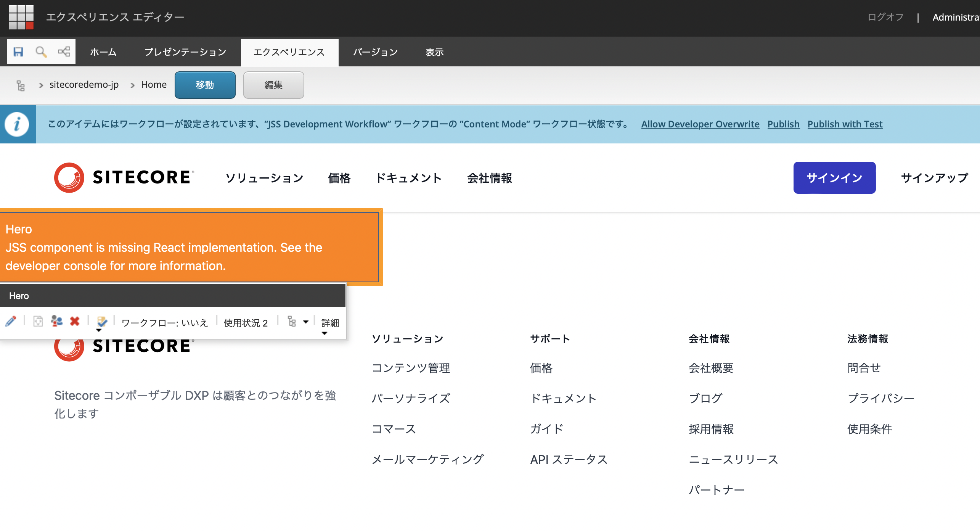Click the Hero toolbar title bar
The width and height of the screenshot is (980, 531).
click(x=173, y=296)
